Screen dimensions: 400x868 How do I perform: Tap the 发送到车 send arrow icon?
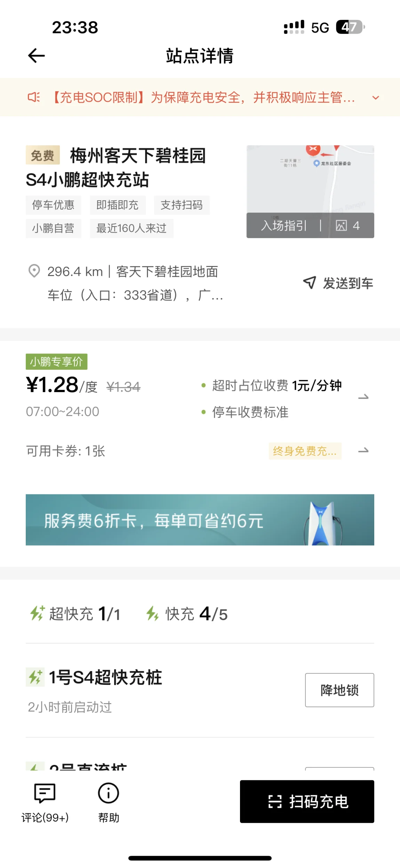coord(310,283)
